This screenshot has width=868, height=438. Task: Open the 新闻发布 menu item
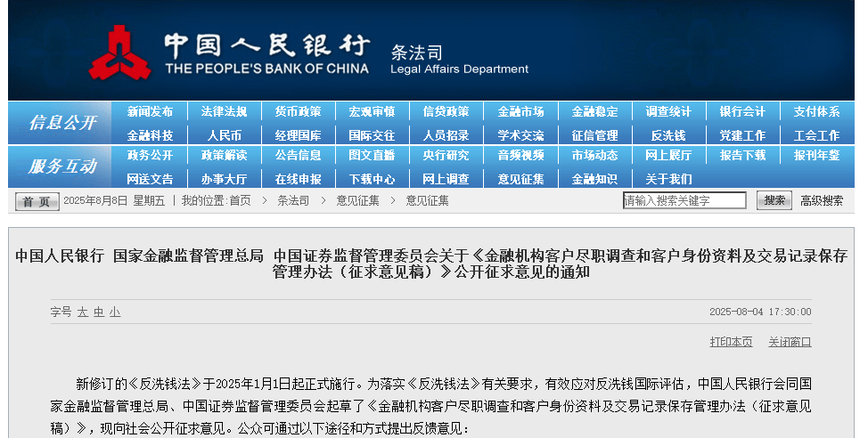(150, 112)
